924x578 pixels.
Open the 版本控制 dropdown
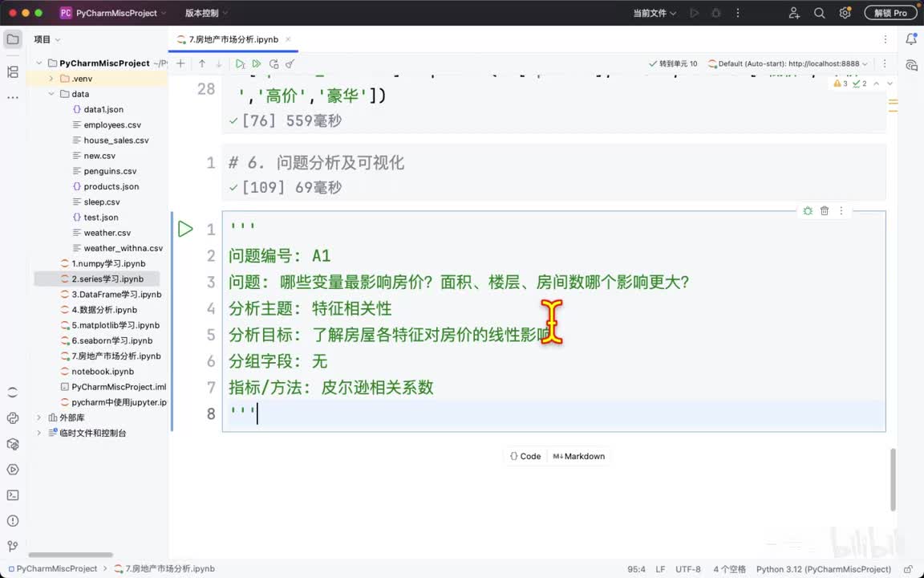tap(207, 13)
